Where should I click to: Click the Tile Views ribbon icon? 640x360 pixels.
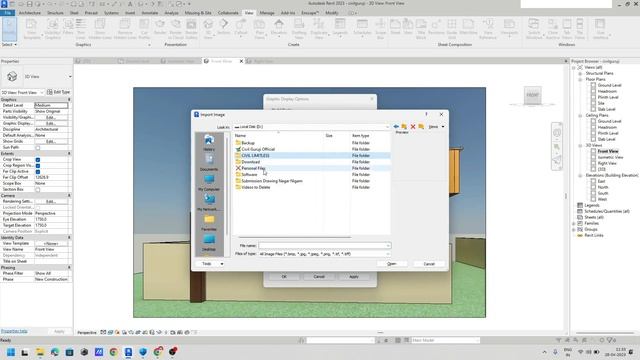pos(580,29)
